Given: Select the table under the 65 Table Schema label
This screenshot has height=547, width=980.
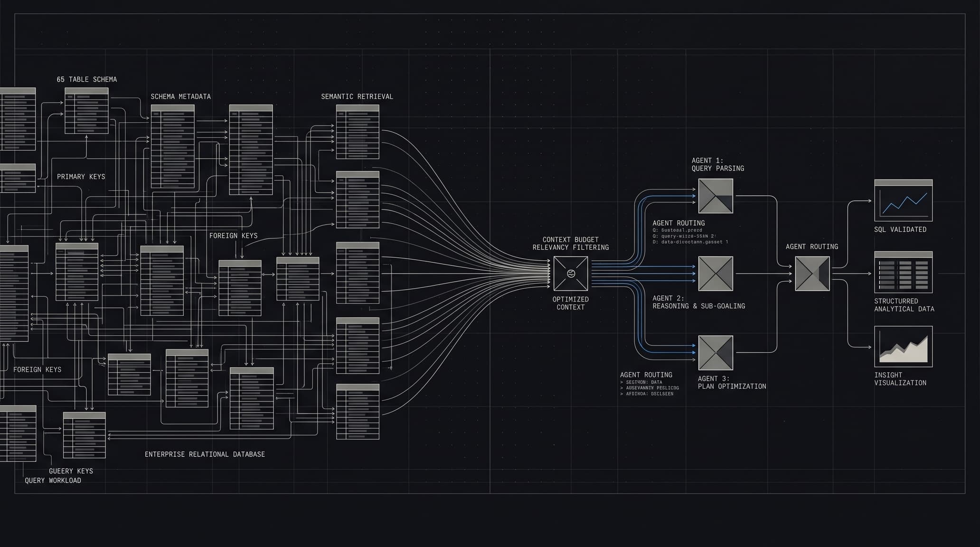Looking at the screenshot, I should click(x=86, y=111).
